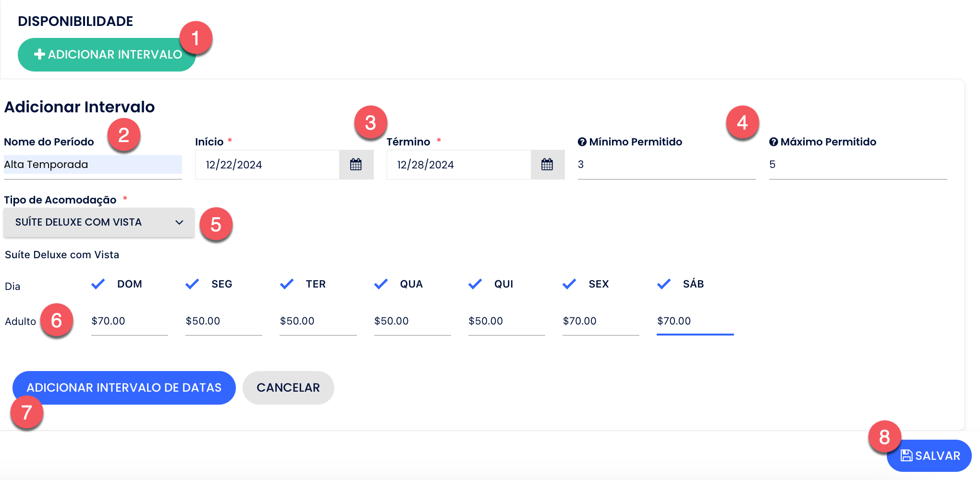Click the floppy disk icon on Salvar
This screenshot has width=980, height=480.
point(906,456)
